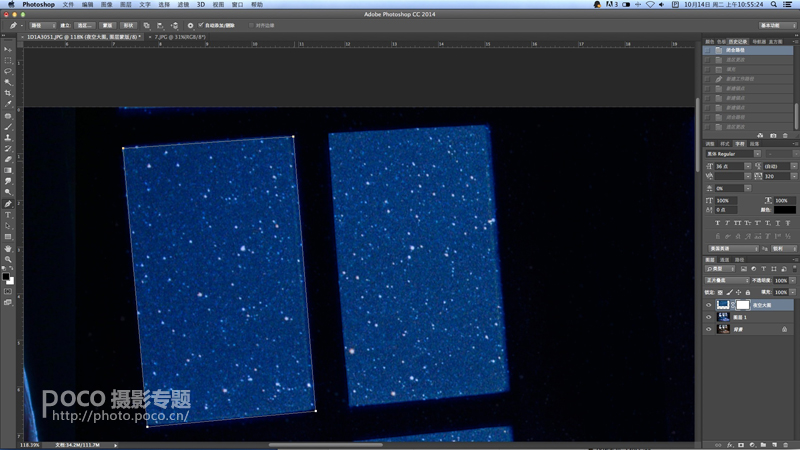Select the Eraser tool

coord(8,159)
